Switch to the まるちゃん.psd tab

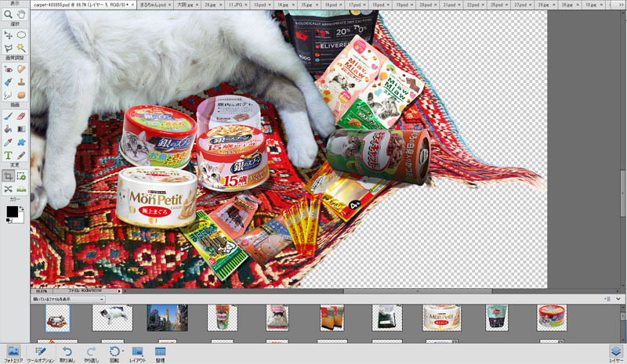(x=155, y=5)
